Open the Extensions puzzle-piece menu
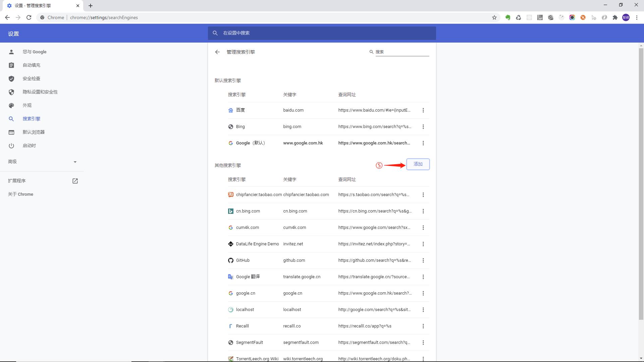Screen dimensions: 644x362 click(x=615, y=17)
